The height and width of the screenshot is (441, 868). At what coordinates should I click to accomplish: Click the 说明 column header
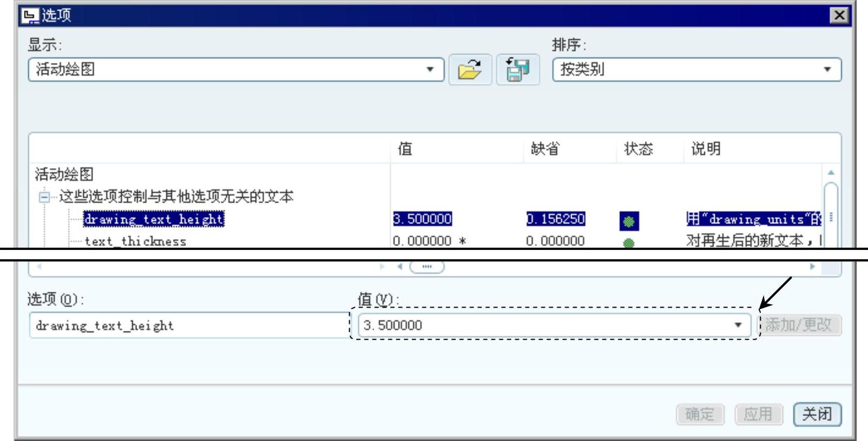[x=706, y=149]
